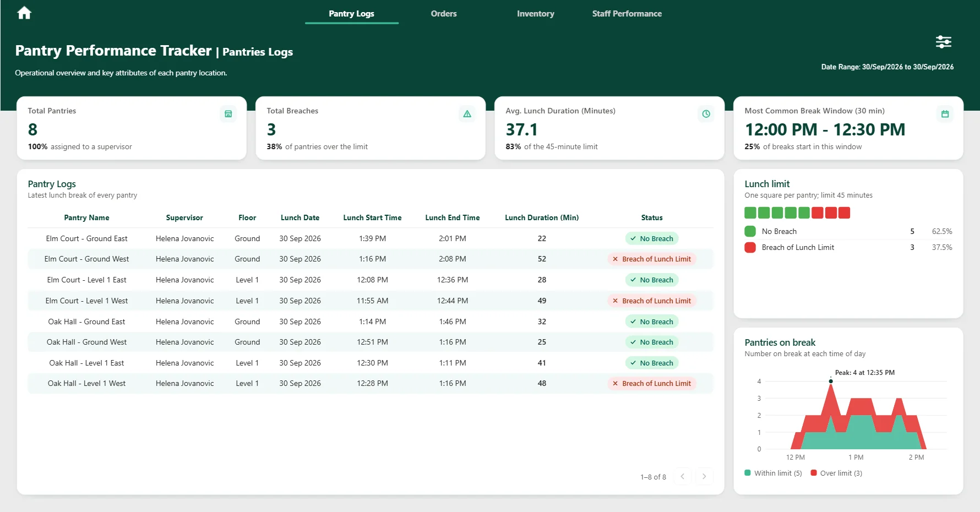
Task: Select the Elm Court - Ground West row
Action: tap(371, 259)
